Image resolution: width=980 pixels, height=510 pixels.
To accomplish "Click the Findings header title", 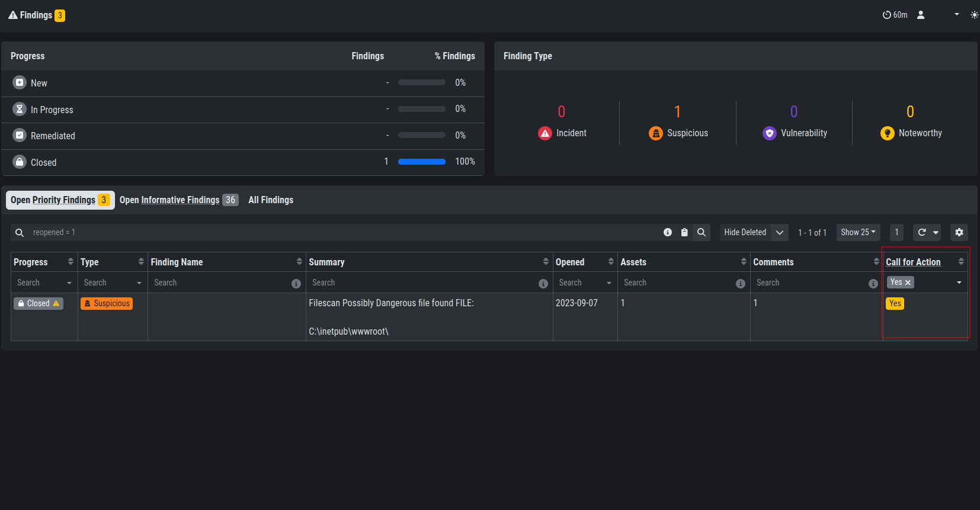I will tap(36, 15).
